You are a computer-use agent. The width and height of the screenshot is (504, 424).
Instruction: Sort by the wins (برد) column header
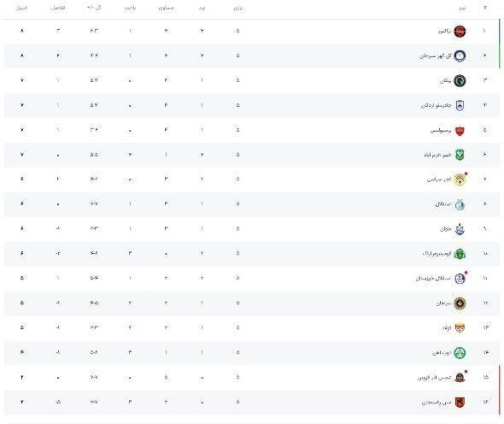202,8
